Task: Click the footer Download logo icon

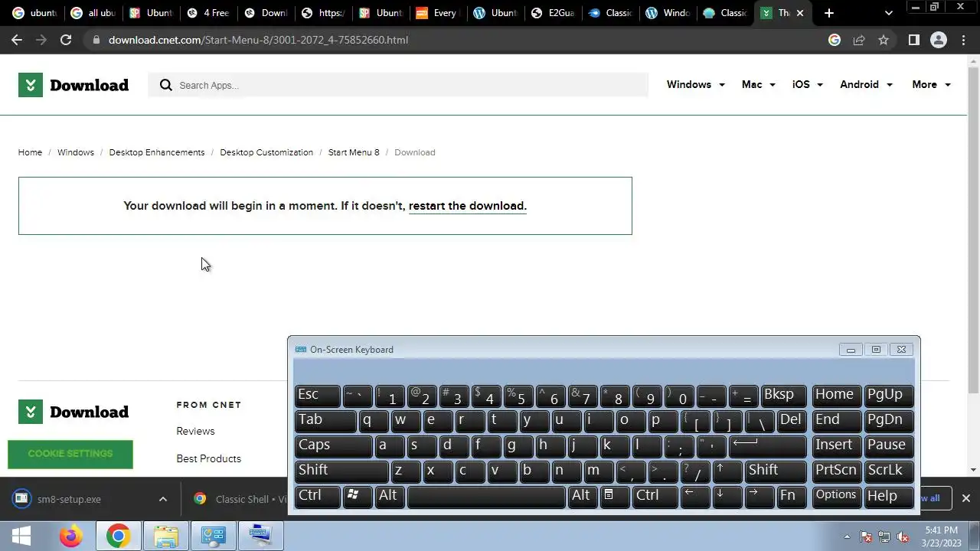Action: [30, 412]
